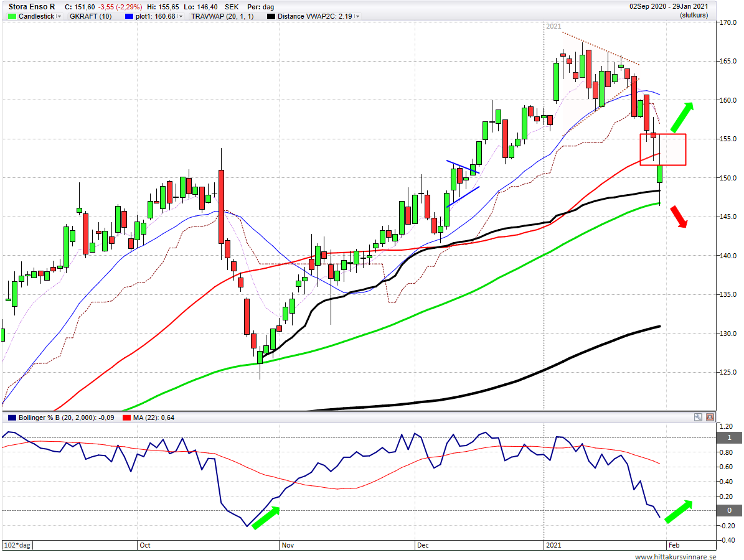Close the Bollinger % B indicator panel
The width and height of the screenshot is (744, 560).
point(709,418)
